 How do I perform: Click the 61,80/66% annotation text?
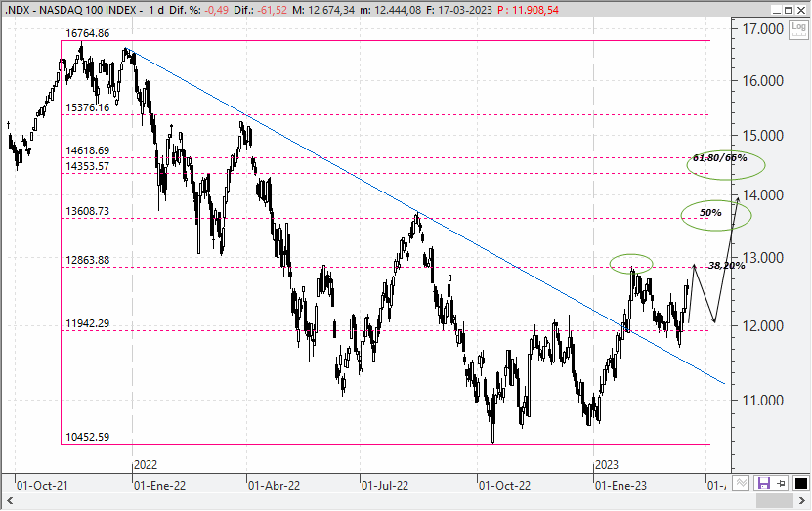pos(720,158)
